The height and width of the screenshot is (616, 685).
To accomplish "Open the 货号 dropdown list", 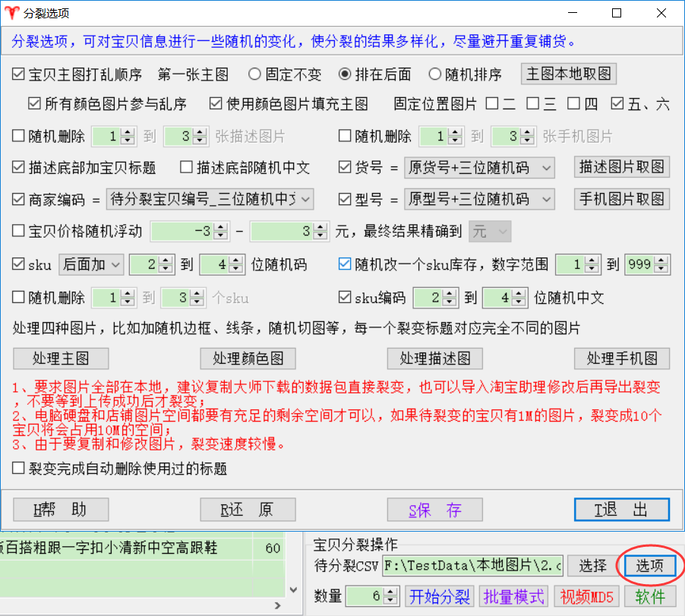I will (x=547, y=168).
